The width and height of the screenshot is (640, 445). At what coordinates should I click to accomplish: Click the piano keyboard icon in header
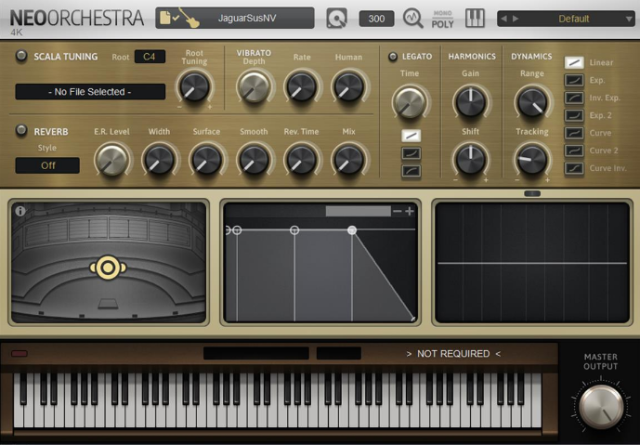coord(475,18)
